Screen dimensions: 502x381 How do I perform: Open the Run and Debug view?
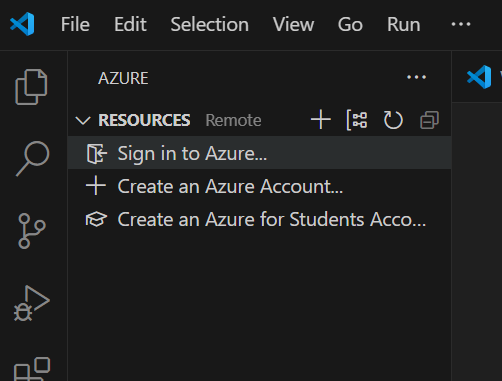tap(32, 303)
